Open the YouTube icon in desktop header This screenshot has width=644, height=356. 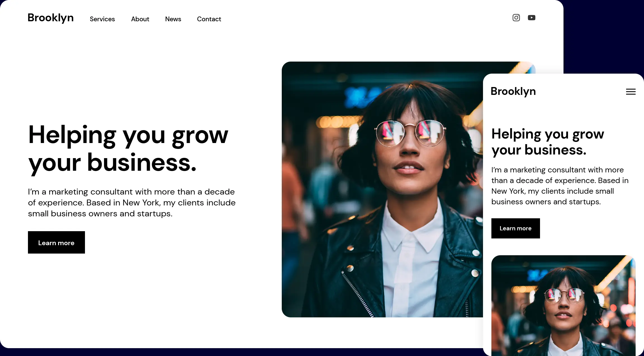(x=531, y=18)
